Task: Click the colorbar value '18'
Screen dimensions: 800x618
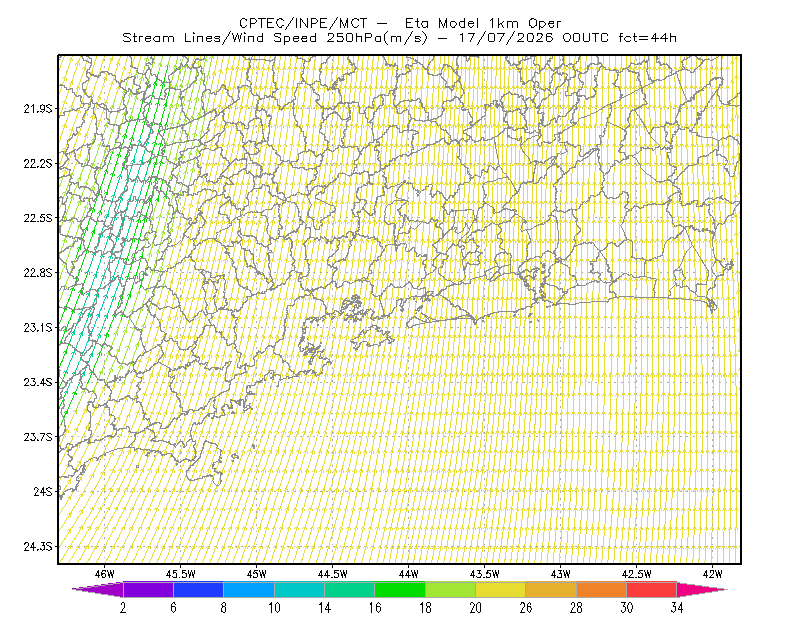Action: [425, 608]
